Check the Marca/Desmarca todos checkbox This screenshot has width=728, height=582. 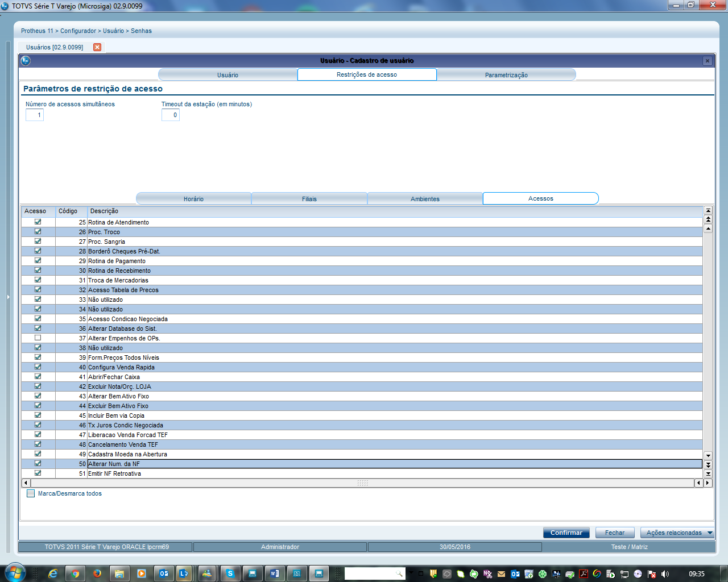(x=31, y=493)
